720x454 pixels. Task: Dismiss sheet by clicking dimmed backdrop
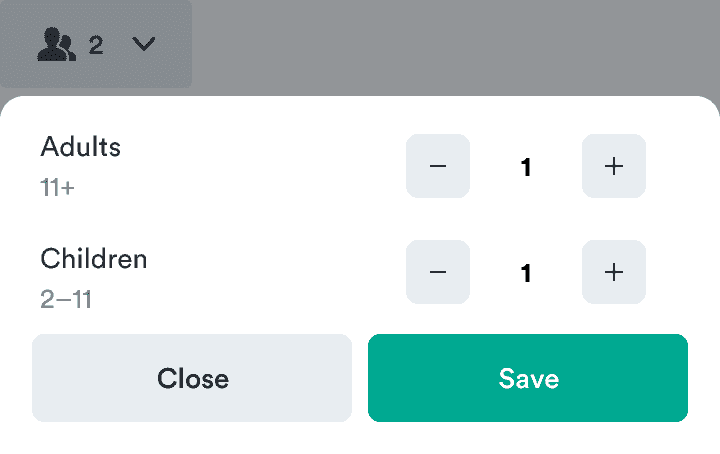(x=450, y=45)
